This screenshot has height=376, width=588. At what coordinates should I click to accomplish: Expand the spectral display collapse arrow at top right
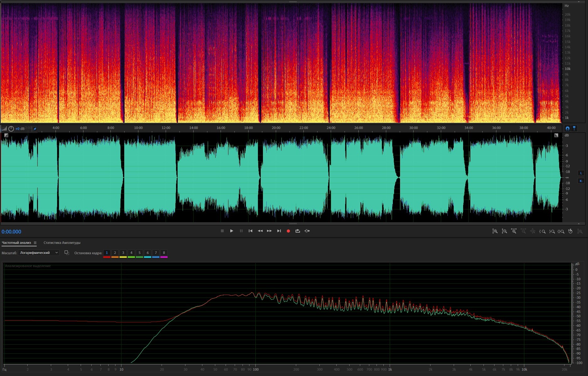(x=579, y=2)
